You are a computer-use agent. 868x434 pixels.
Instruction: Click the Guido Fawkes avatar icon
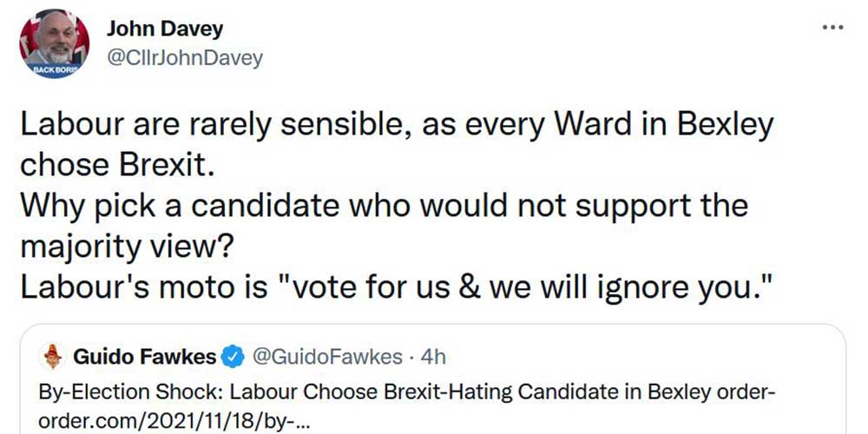pyautogui.click(x=54, y=356)
